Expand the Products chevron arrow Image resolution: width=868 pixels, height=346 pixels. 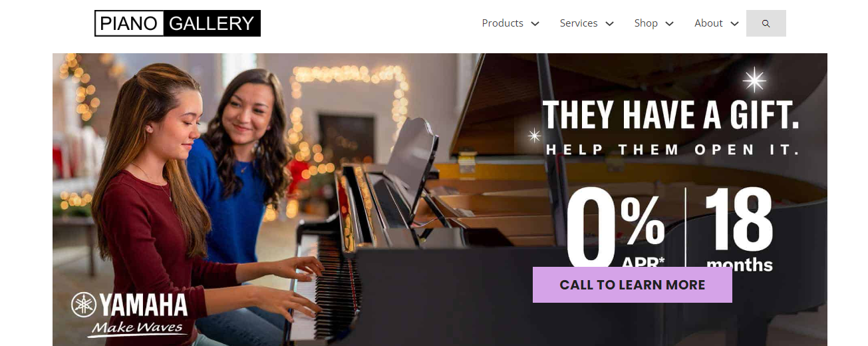click(x=535, y=23)
